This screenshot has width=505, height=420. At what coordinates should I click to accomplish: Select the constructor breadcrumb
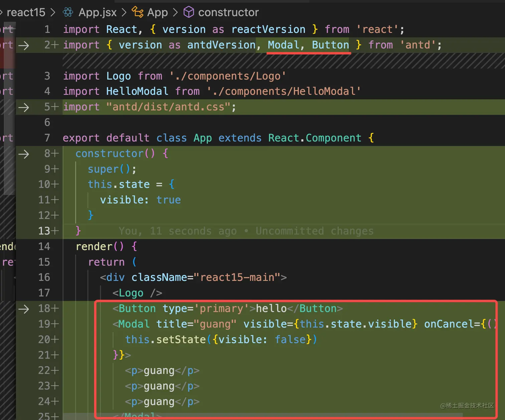point(228,12)
